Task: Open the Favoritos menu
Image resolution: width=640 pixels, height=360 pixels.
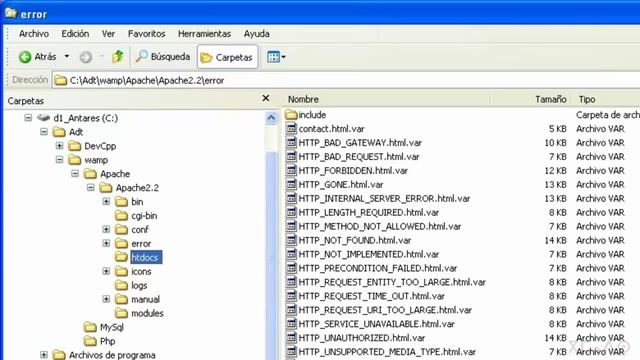Action: click(x=147, y=34)
